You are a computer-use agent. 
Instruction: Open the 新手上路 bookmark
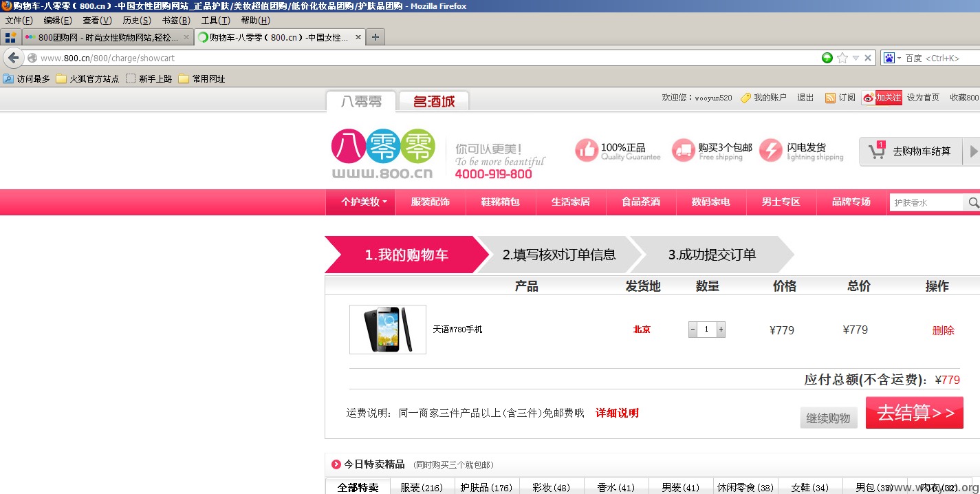149,78
